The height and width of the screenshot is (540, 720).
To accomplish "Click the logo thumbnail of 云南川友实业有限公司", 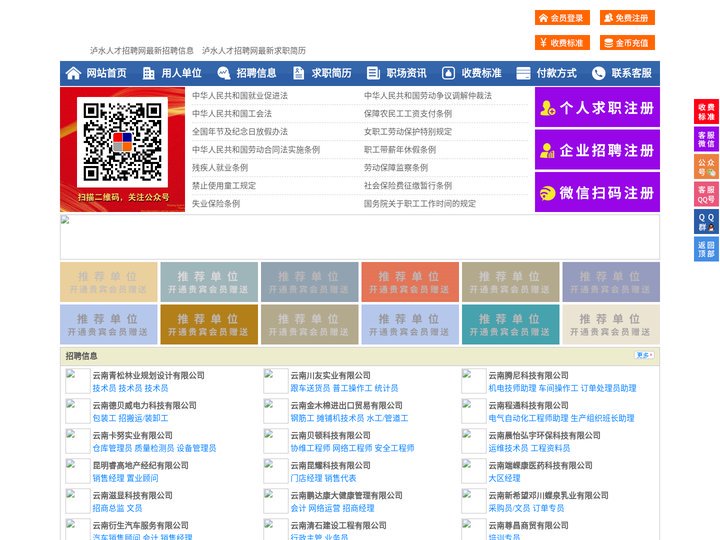I will tap(276, 381).
